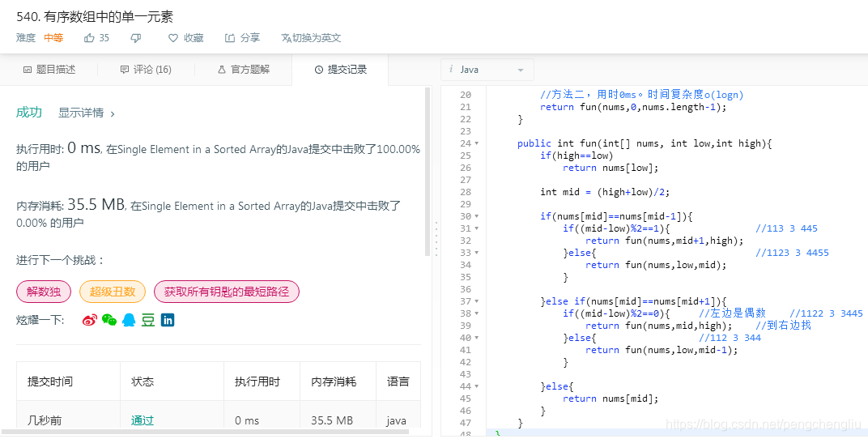Open the 官方题解 tab

(x=244, y=69)
